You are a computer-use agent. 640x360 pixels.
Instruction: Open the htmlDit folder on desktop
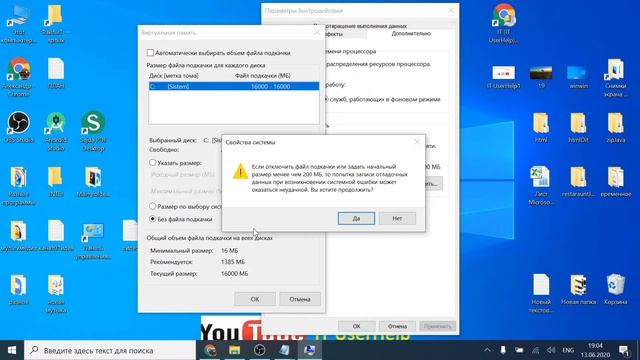[x=578, y=128]
